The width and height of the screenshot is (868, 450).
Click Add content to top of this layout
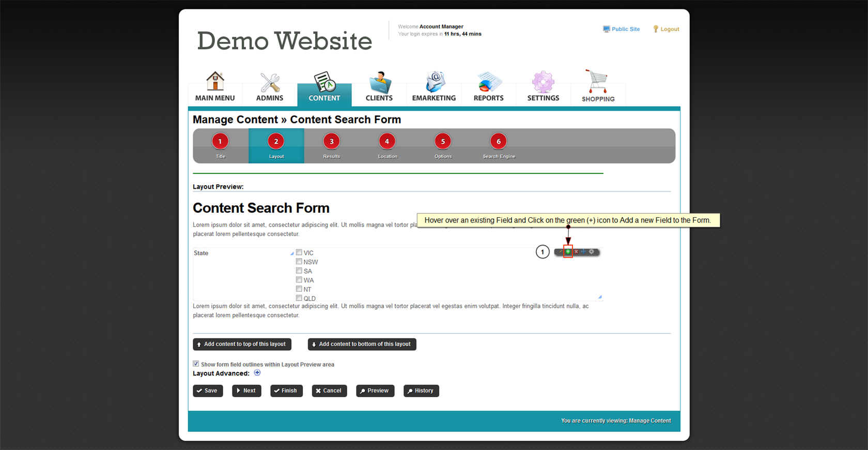coord(242,344)
